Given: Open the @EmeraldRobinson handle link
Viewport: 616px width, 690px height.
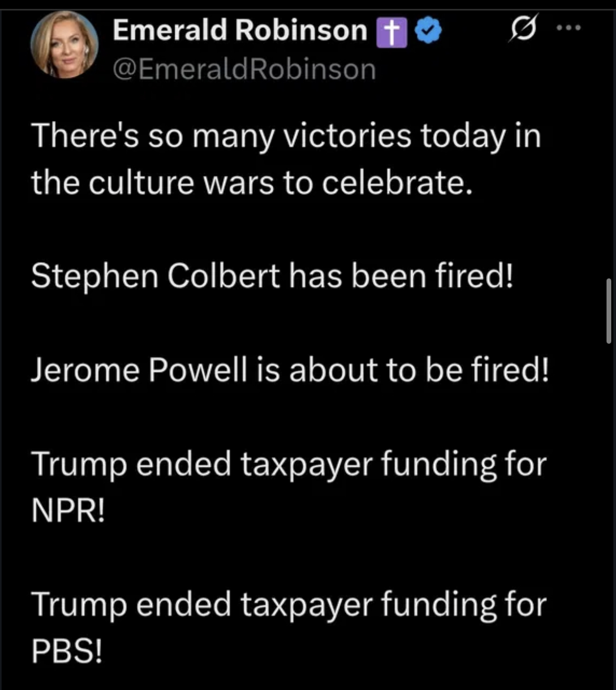Looking at the screenshot, I should 244,69.
